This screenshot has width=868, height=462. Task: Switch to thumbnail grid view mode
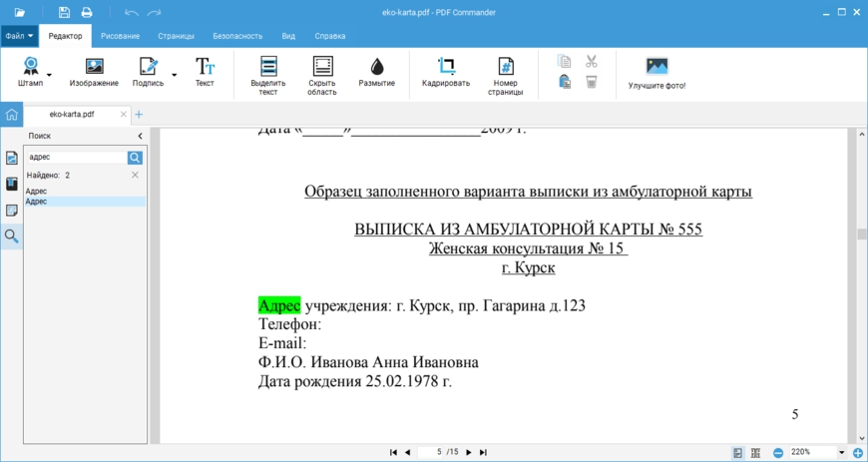click(x=756, y=453)
